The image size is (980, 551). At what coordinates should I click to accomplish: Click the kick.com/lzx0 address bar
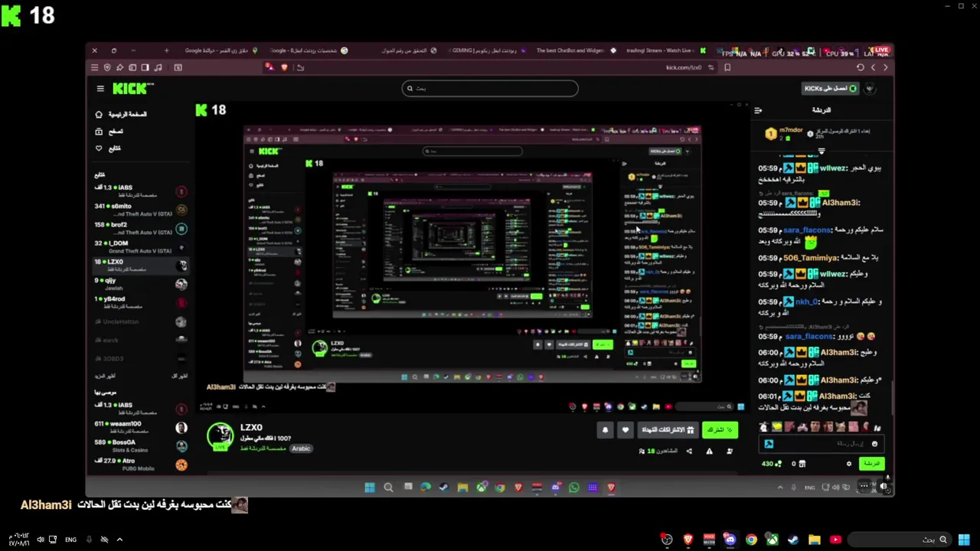pyautogui.click(x=683, y=67)
